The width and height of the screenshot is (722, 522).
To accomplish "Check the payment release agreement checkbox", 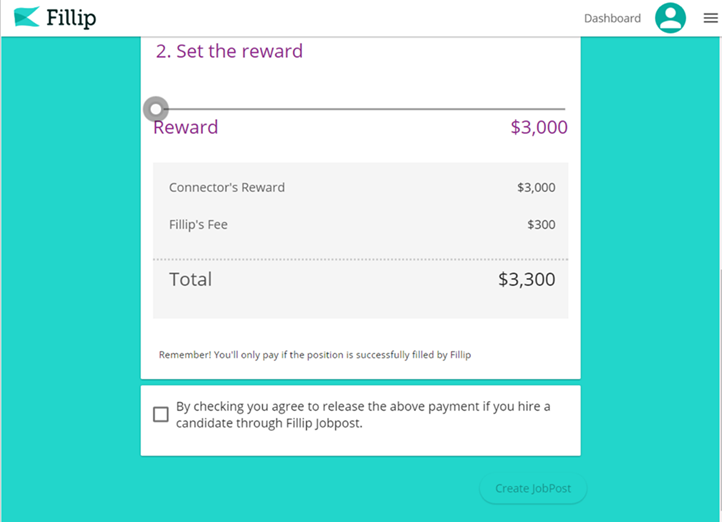I will pyautogui.click(x=161, y=414).
